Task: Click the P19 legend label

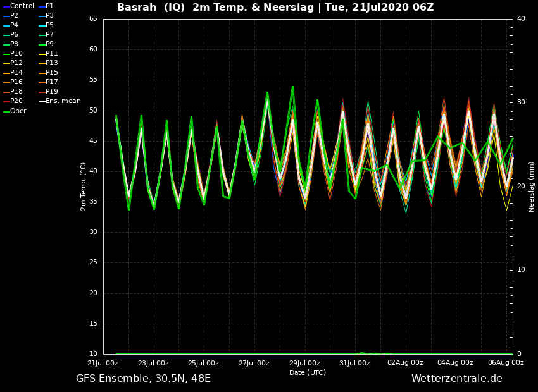Action: [x=52, y=91]
